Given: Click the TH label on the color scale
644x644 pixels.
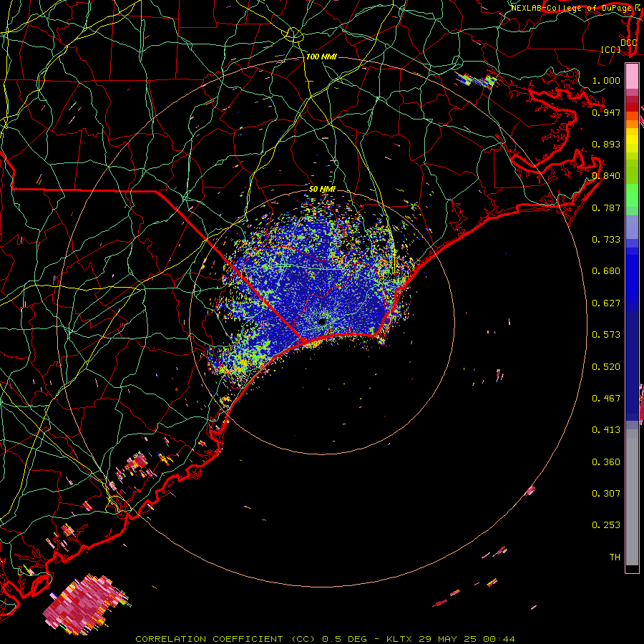Looking at the screenshot, I should [615, 557].
